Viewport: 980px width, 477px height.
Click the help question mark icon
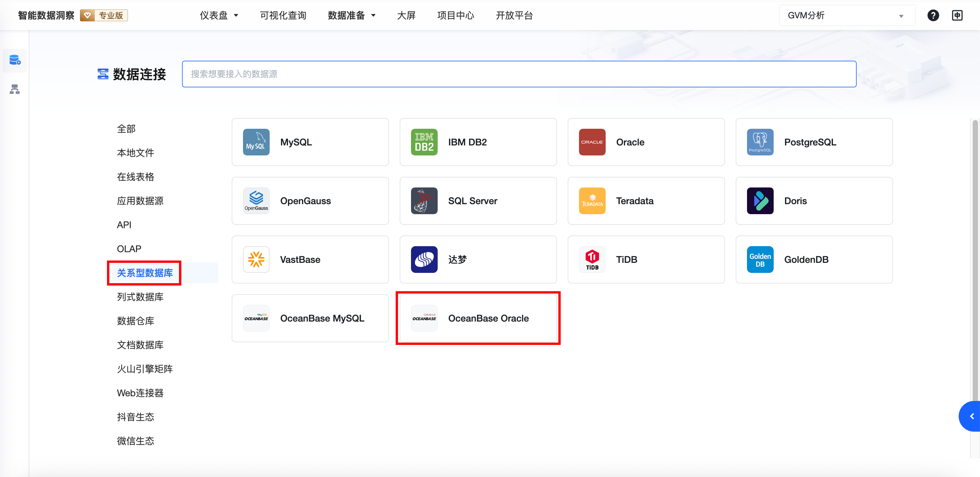pyautogui.click(x=933, y=15)
